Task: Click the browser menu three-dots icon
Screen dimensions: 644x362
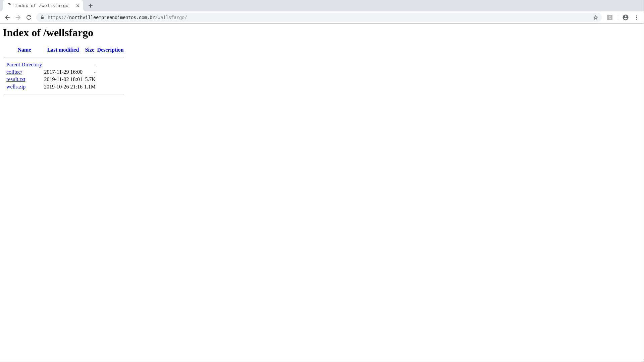Action: click(637, 17)
